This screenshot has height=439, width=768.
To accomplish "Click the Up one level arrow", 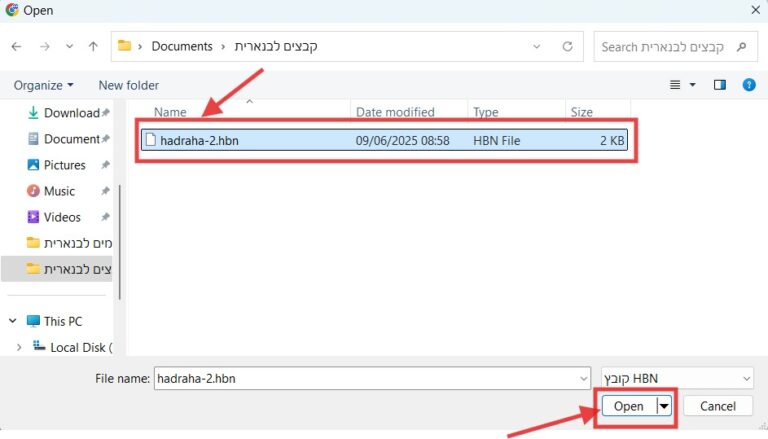I will pyautogui.click(x=93, y=46).
